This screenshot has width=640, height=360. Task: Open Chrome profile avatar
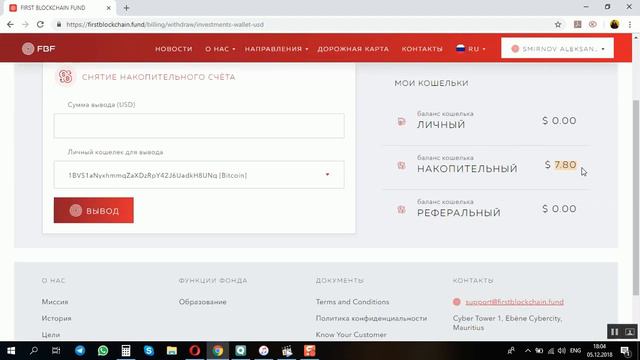tap(614, 24)
